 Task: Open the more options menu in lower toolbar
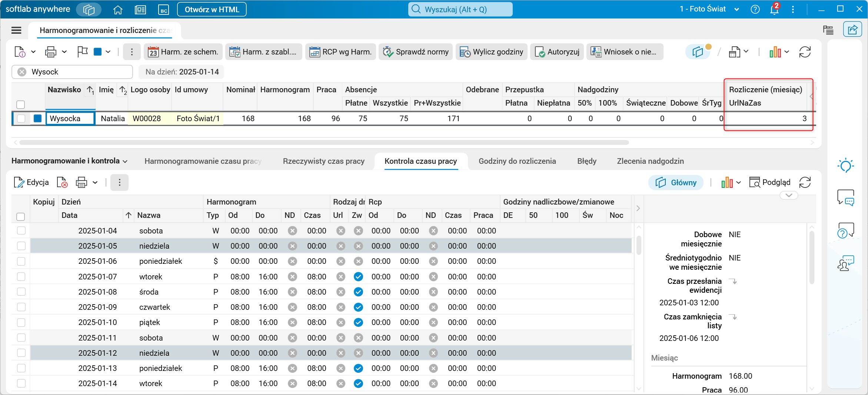[x=119, y=182]
